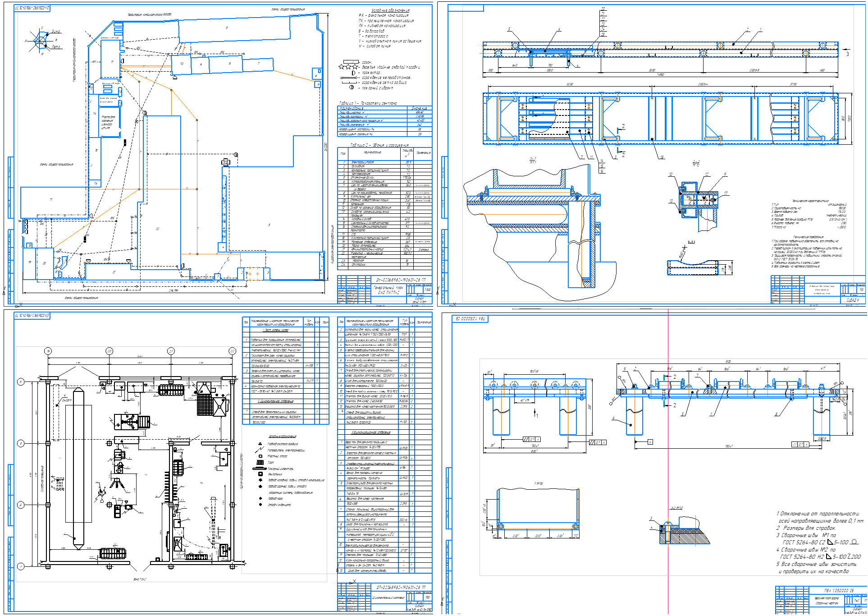Click the 'ПВА 1.05.0000 СБ' title block code

point(839,590)
